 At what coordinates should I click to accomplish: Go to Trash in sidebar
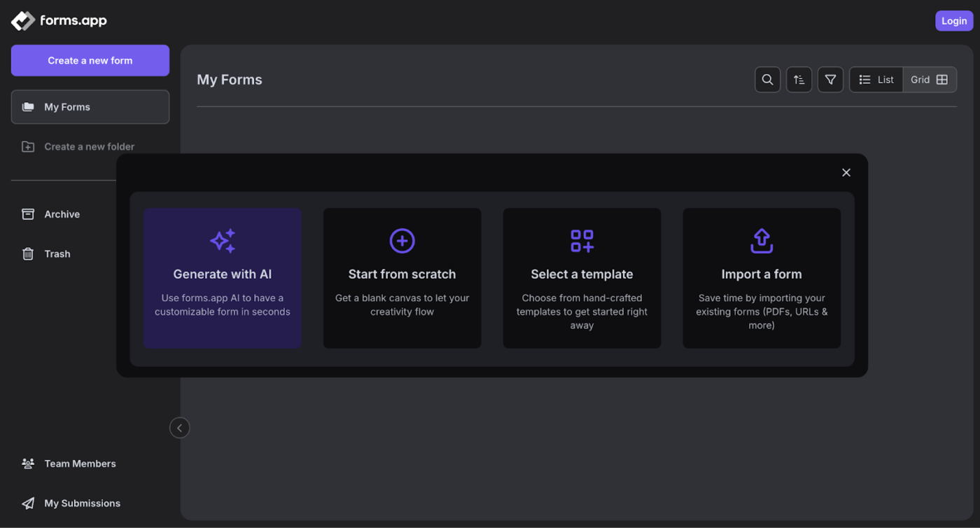pos(57,254)
